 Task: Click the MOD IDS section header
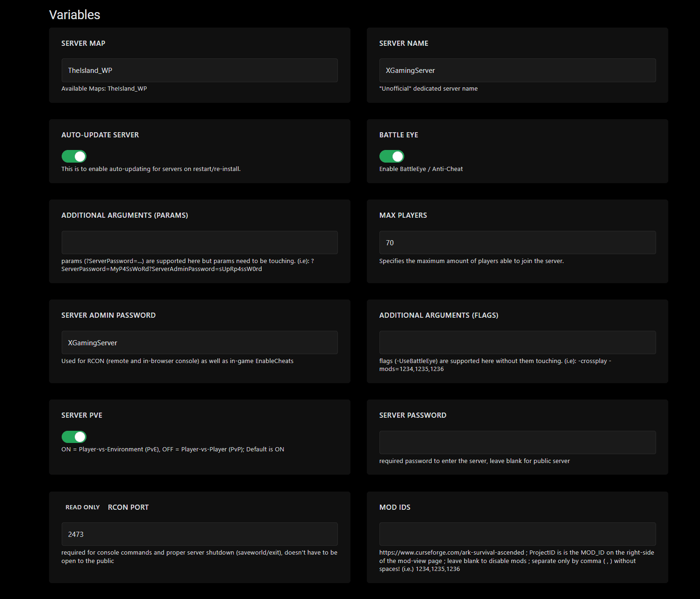pos(395,507)
